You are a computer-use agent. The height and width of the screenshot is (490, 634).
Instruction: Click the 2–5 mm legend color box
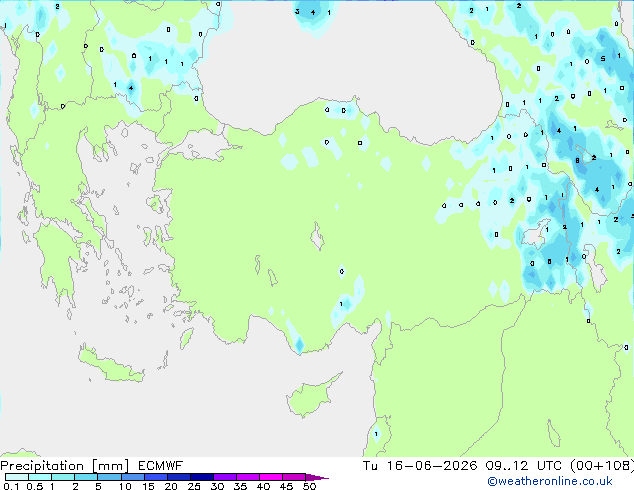[86, 477]
